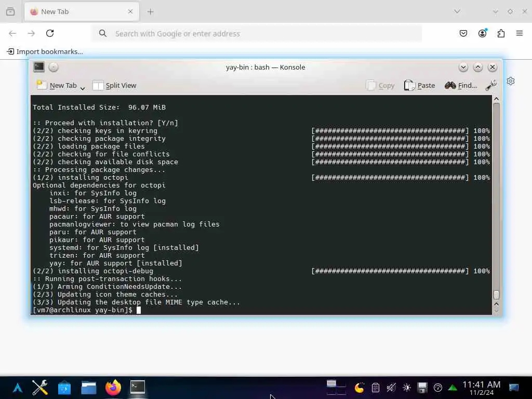Click the Konsole scrollbar handle

[x=496, y=295]
